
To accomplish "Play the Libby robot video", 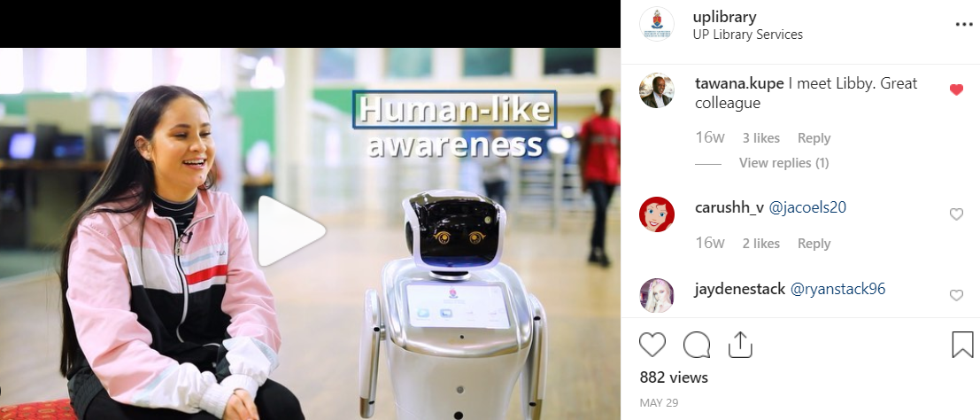I will (x=290, y=231).
